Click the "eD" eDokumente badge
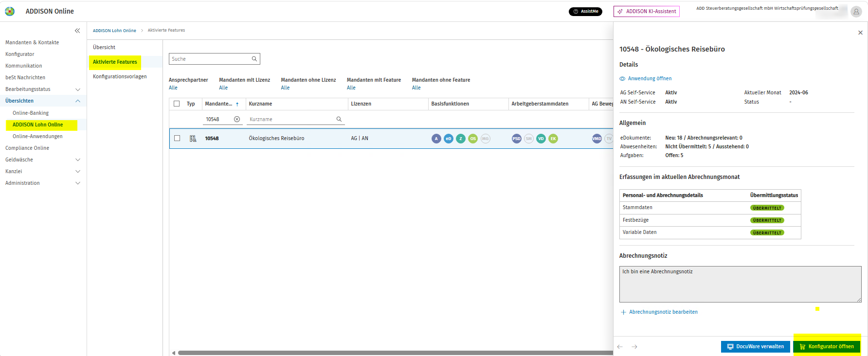868x356 pixels. point(449,139)
